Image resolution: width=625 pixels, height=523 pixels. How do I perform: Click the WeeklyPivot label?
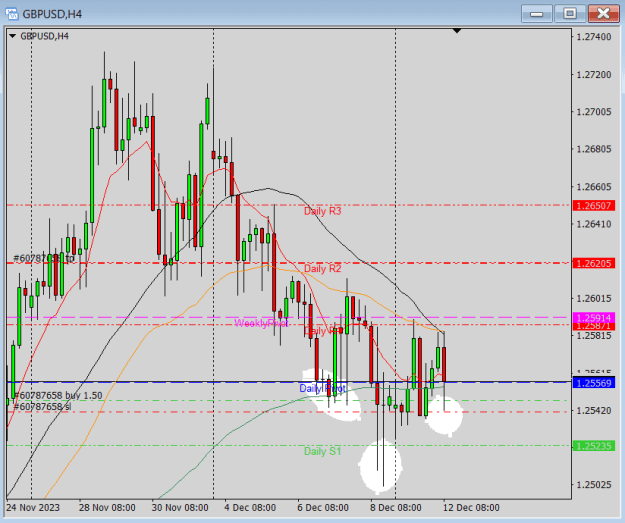coord(261,323)
